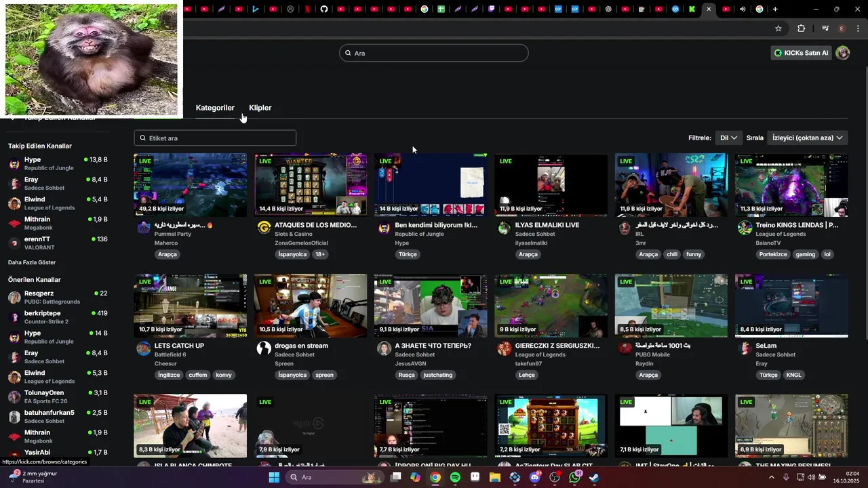The image size is (868, 488).
Task: Click ZonaGemelosOficial streamer avatar icon
Action: tap(264, 228)
